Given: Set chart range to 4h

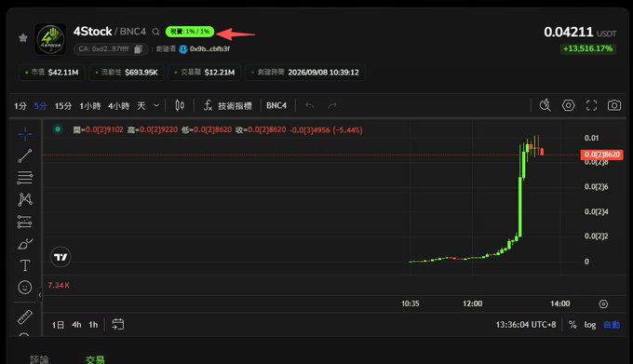Looking at the screenshot, I should pyautogui.click(x=76, y=325).
